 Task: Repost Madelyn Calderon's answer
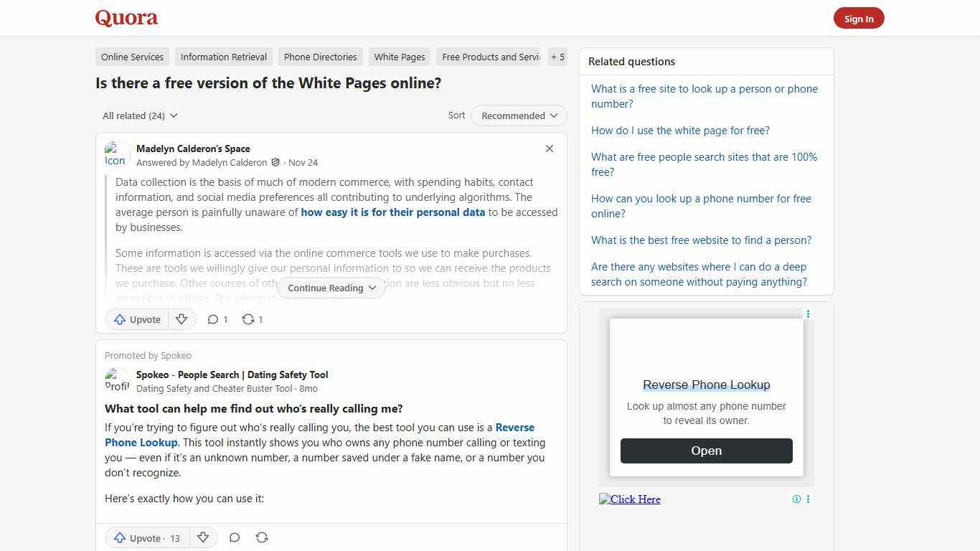point(252,319)
